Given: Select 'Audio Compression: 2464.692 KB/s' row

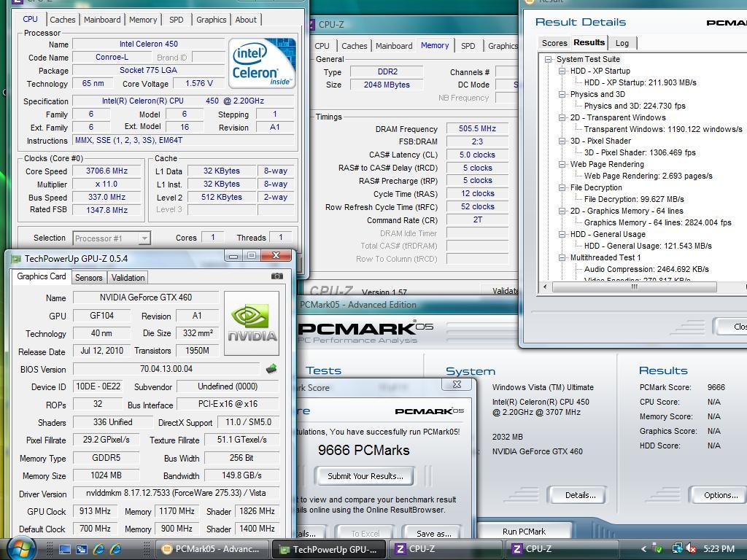Looking at the screenshot, I should pos(646,269).
